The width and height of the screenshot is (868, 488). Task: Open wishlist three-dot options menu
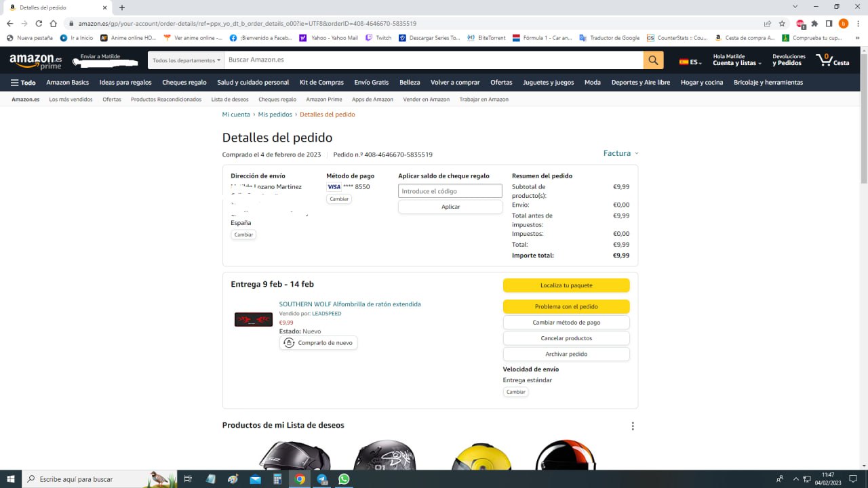tap(633, 426)
